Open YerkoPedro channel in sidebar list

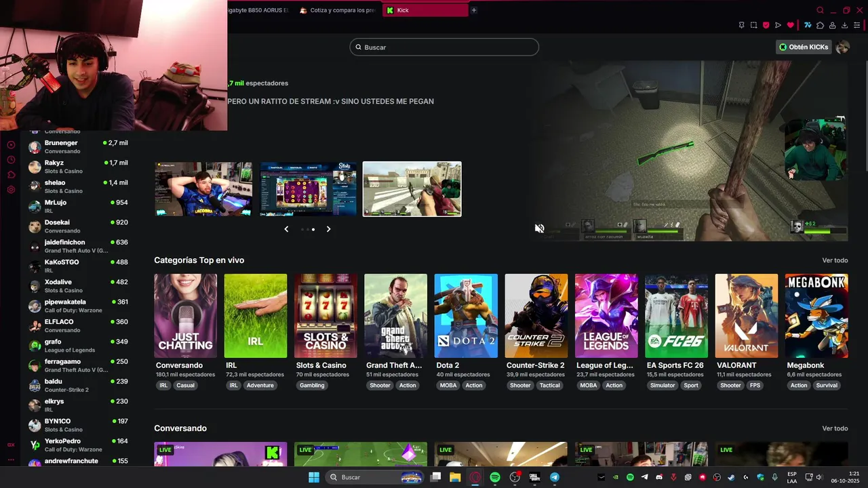[x=78, y=445]
